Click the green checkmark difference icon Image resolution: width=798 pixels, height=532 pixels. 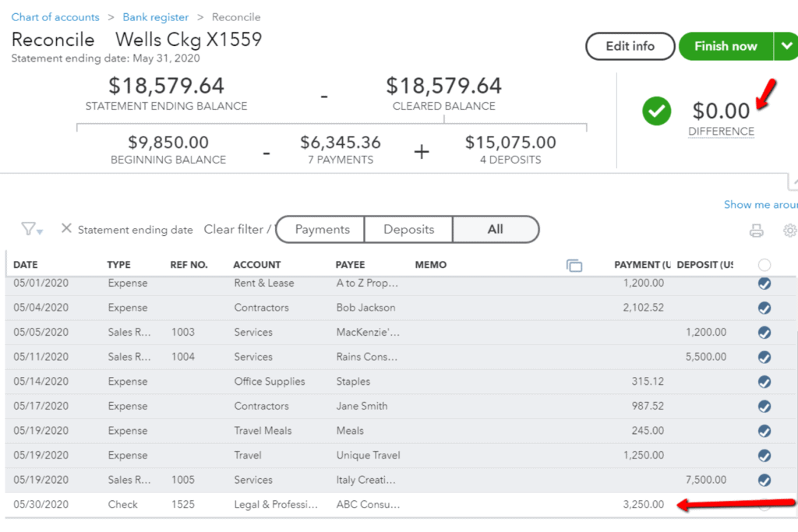point(657,111)
